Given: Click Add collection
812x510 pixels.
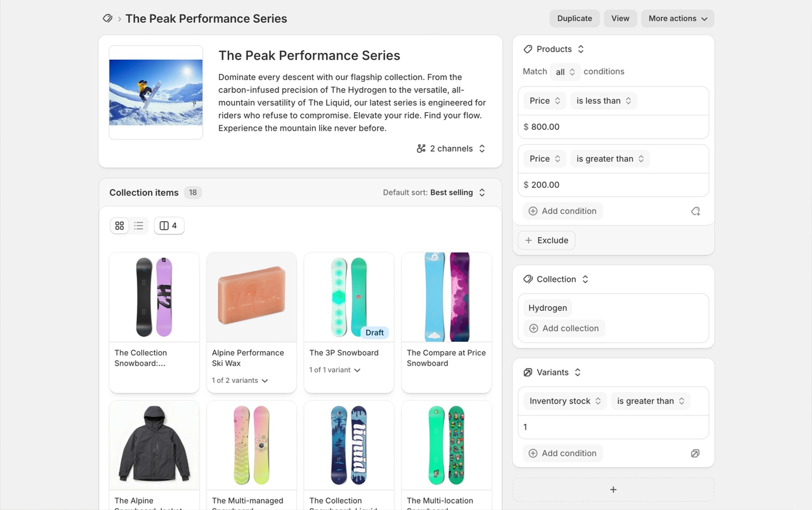Looking at the screenshot, I should 564,328.
